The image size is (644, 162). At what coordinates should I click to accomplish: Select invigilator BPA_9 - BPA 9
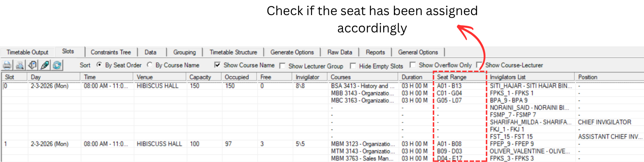(x=509, y=101)
